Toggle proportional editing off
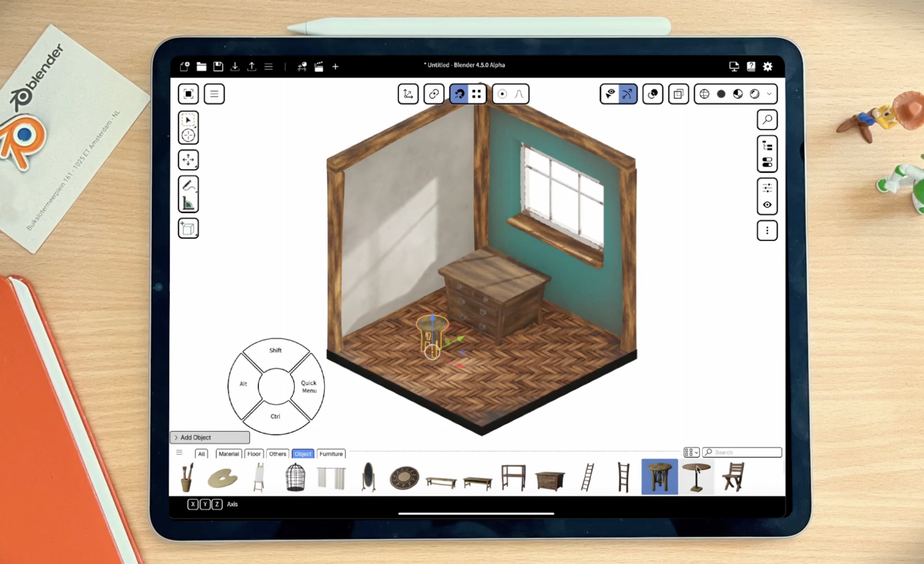The width and height of the screenshot is (924, 564). (503, 94)
